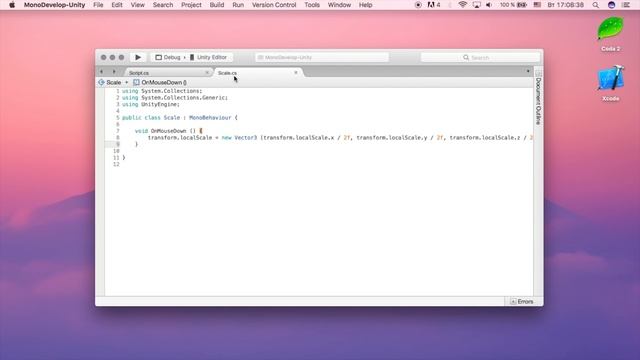The image size is (640, 360).
Task: Open the Version Control menu
Action: (x=274, y=5)
